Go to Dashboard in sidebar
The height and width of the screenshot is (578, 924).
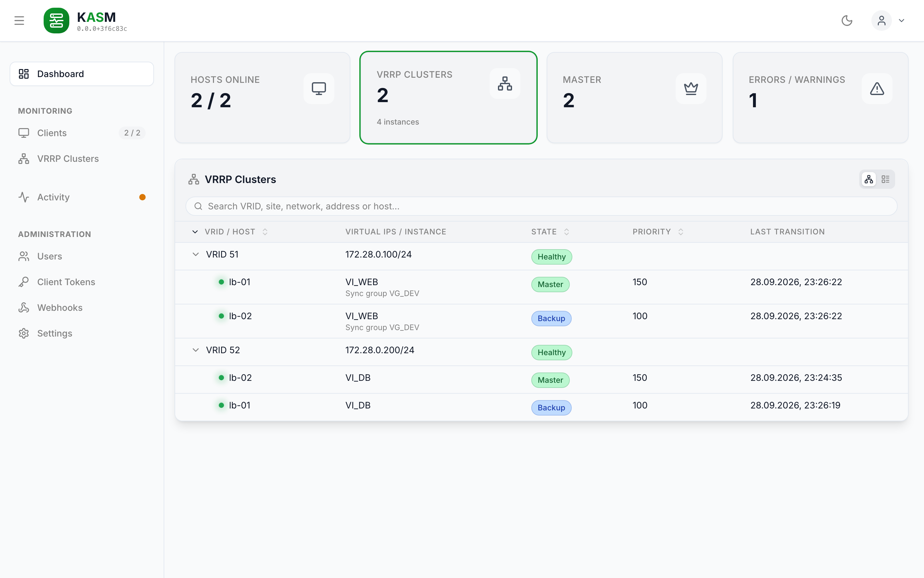click(82, 74)
